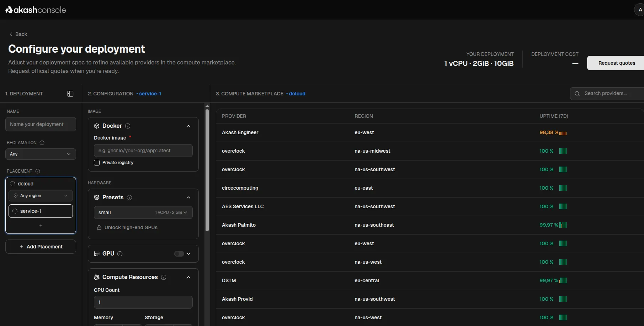Click the Docker info icon
This screenshot has height=326, width=644.
coord(128,126)
